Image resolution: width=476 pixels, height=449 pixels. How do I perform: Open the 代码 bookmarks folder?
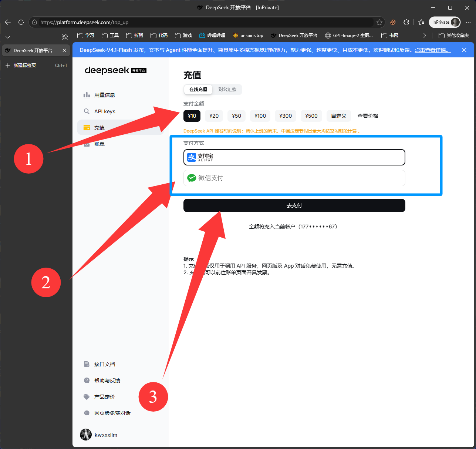[x=159, y=36]
